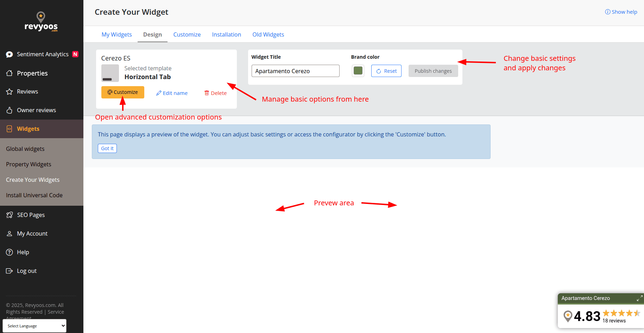Screen dimensions: 644x333
Task: Click the Reset button
Action: (x=386, y=71)
